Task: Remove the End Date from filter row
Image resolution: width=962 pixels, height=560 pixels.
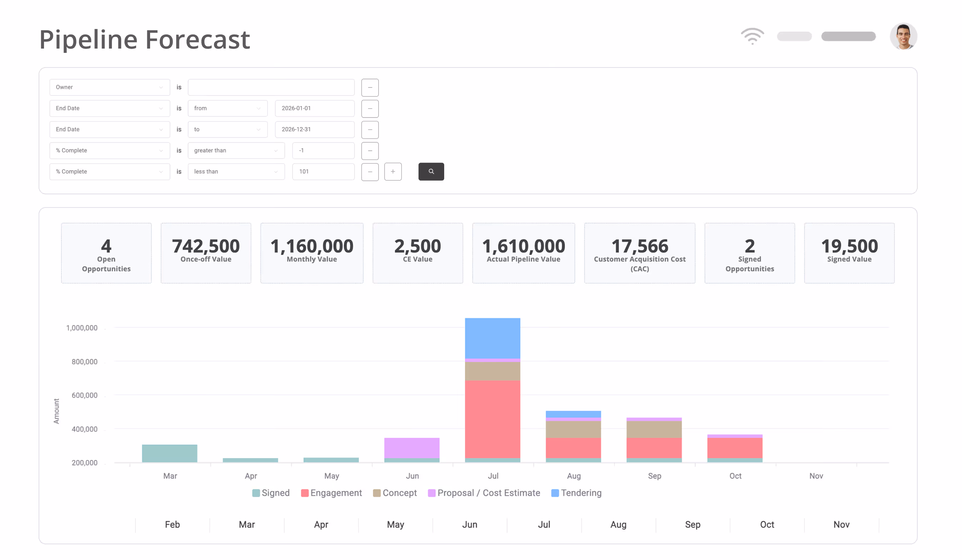Action: click(x=370, y=109)
